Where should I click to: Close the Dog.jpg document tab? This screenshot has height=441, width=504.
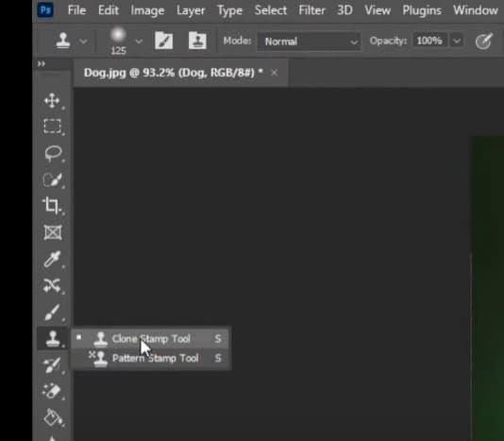coord(274,73)
